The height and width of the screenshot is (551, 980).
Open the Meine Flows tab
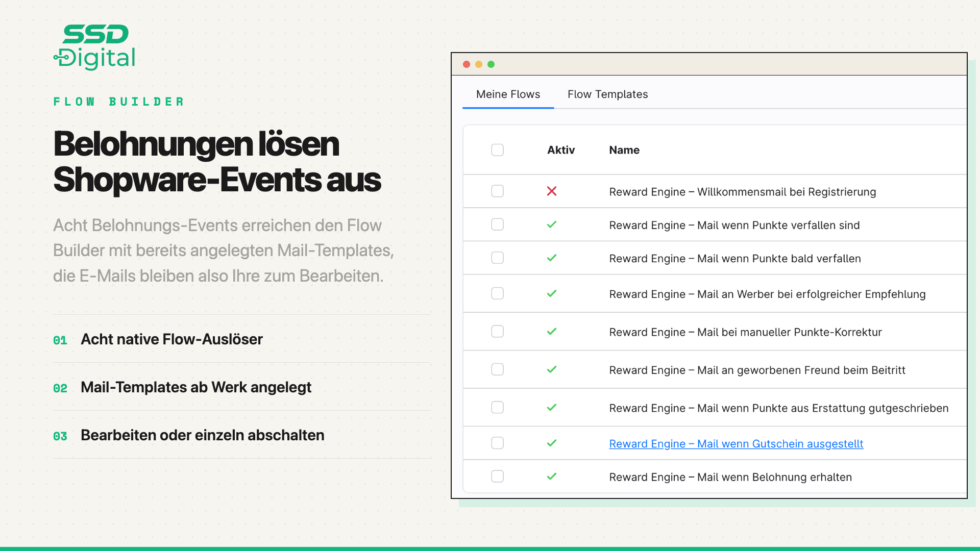point(508,94)
